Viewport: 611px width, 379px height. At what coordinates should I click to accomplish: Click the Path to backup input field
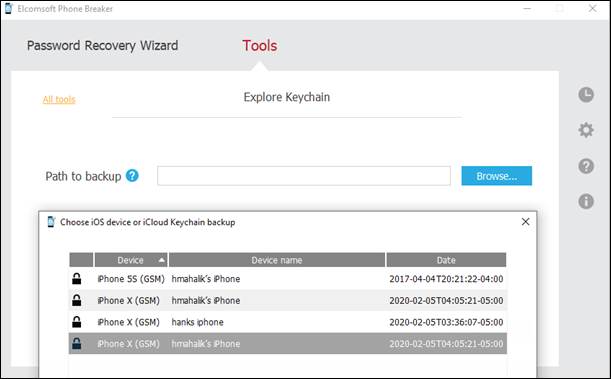coord(304,176)
